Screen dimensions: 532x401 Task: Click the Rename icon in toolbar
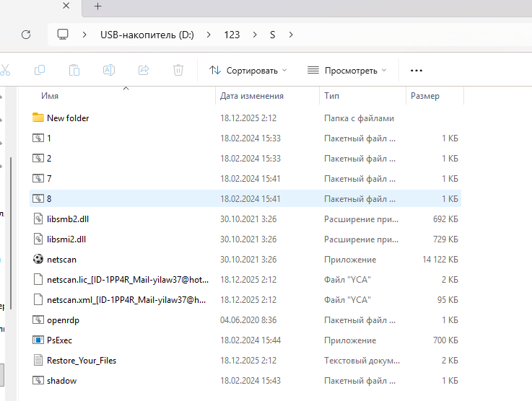109,70
